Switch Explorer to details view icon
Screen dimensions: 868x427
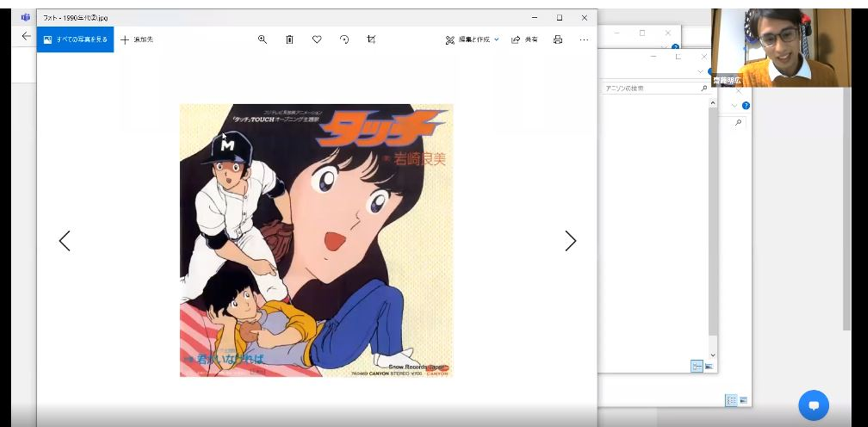pos(697,366)
